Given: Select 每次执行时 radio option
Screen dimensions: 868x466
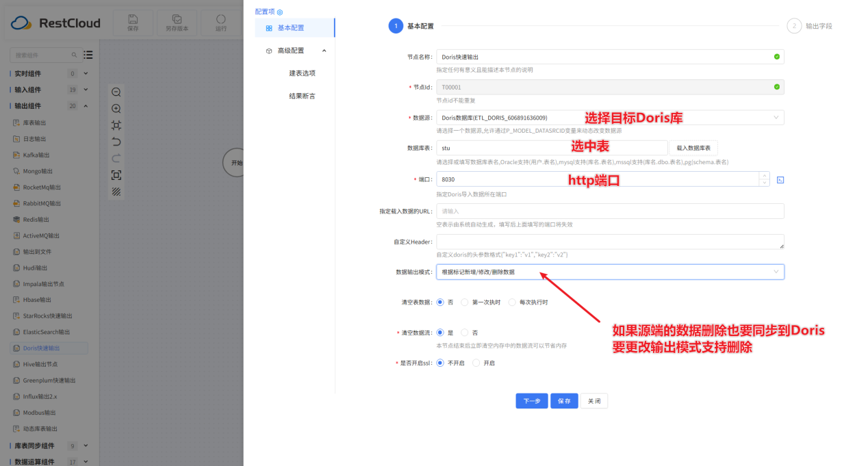Looking at the screenshot, I should 512,302.
